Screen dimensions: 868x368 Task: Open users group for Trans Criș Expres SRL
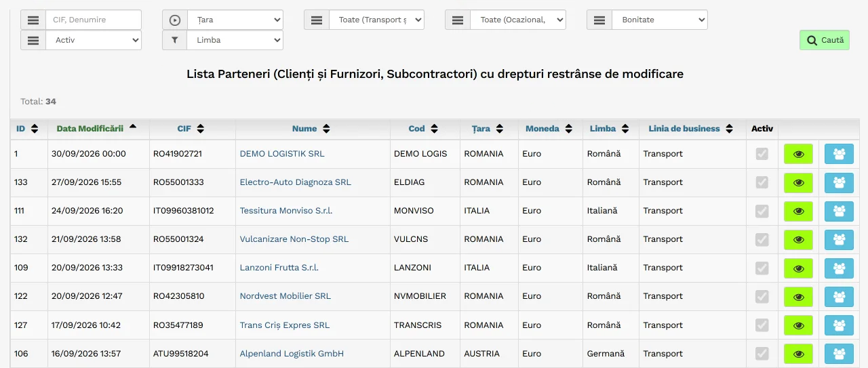click(x=839, y=325)
